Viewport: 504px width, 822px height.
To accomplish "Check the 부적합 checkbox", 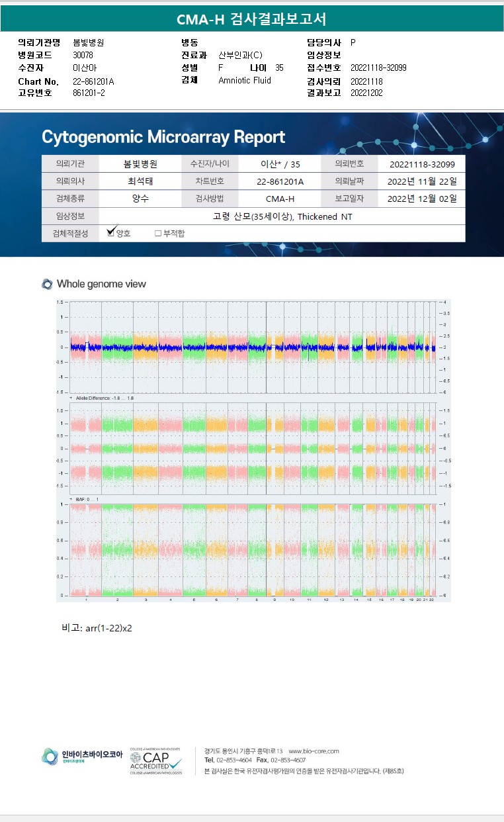I will pyautogui.click(x=157, y=234).
